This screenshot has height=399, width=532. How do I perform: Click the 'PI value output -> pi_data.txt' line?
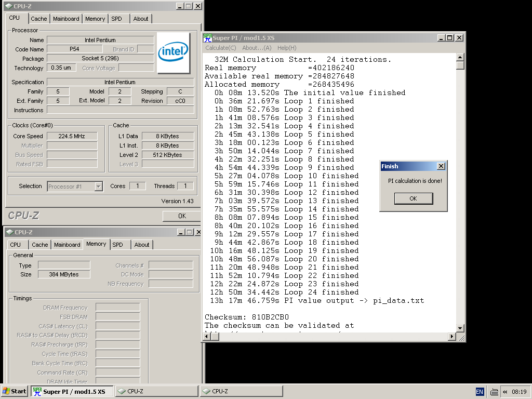point(317,301)
